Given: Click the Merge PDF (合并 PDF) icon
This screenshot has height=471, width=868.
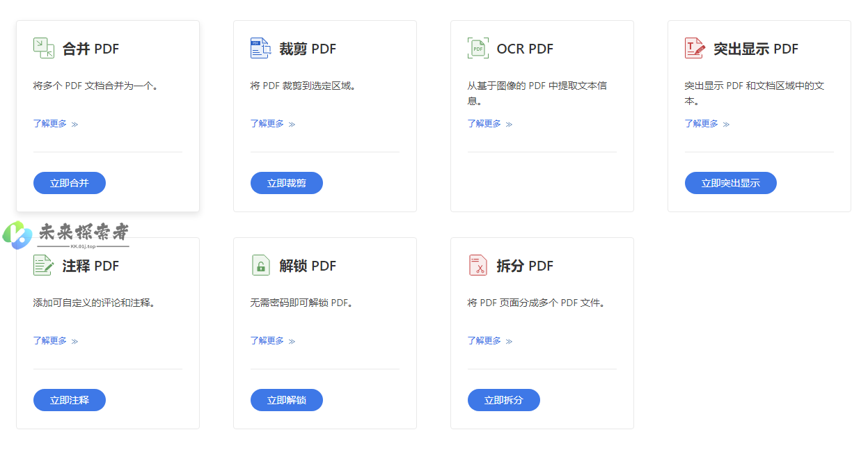Looking at the screenshot, I should point(43,48).
